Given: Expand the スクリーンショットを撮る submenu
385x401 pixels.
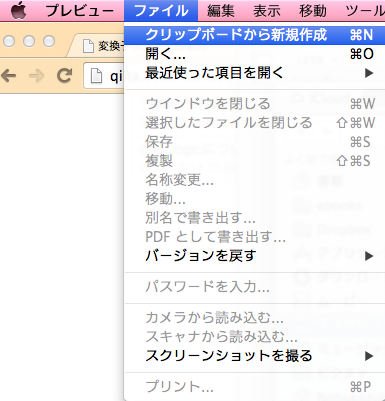Looking at the screenshot, I should coord(255,356).
